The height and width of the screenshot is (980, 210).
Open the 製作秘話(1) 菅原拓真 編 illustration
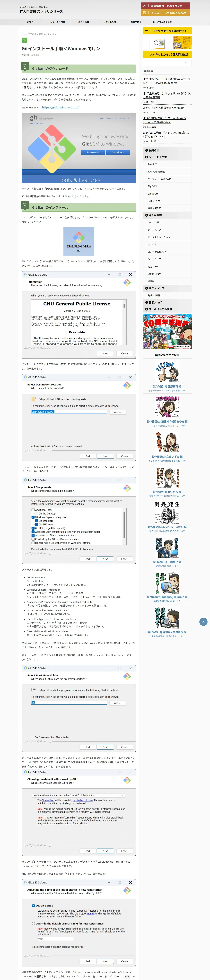[x=167, y=372]
